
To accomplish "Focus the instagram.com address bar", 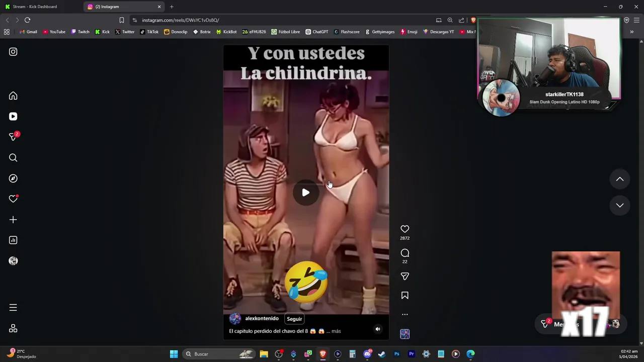I will pyautogui.click(x=282, y=20).
